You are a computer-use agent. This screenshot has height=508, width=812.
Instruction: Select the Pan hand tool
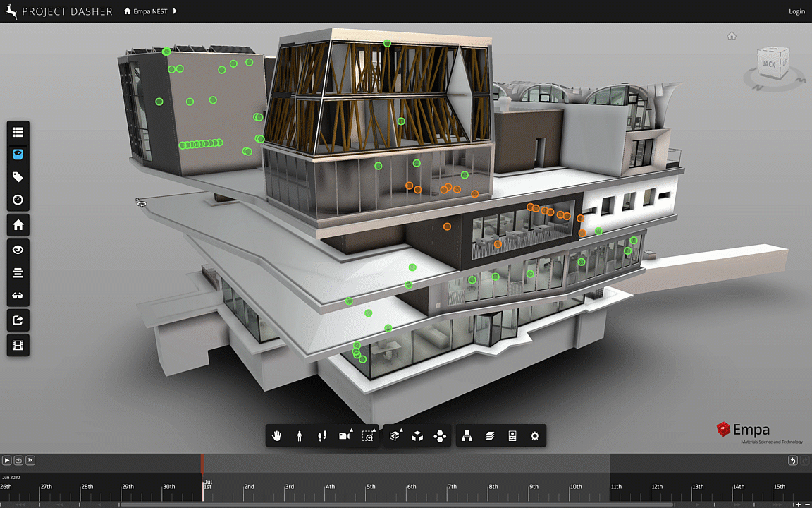click(277, 436)
